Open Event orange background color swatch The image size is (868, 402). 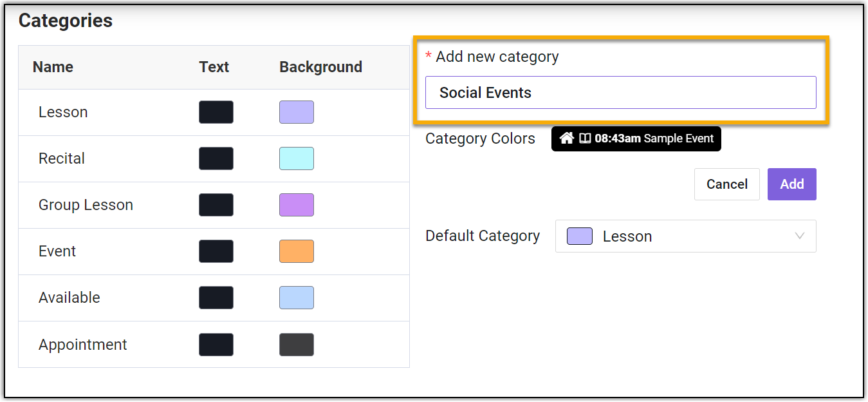(x=296, y=251)
